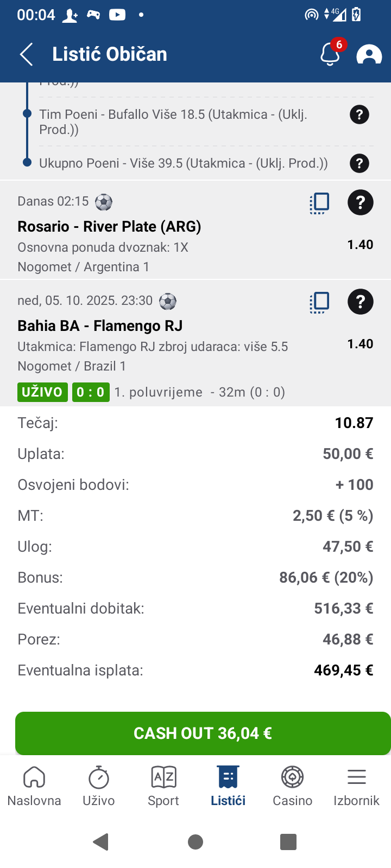Copy the Rosario - River Plate selection
This screenshot has height=868, width=391.
(319, 203)
